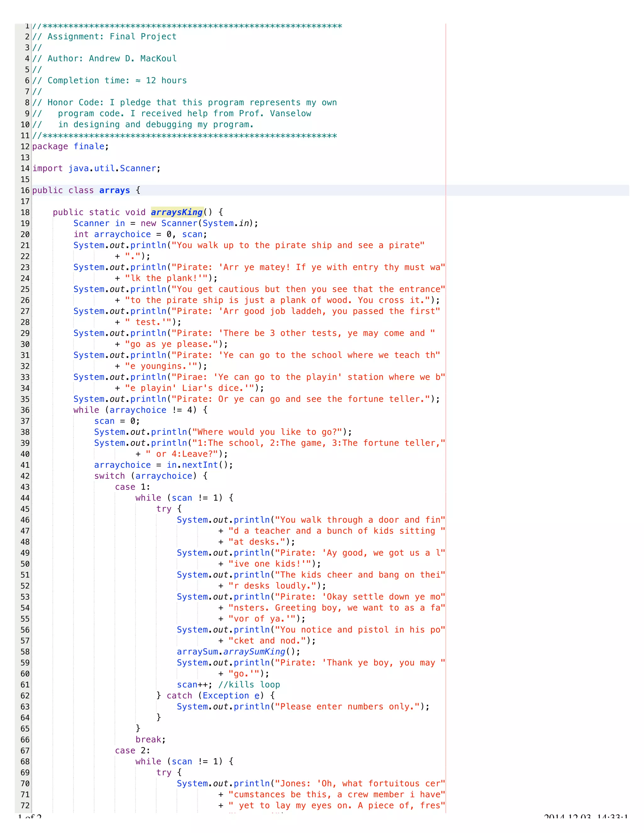Click the 'scan = 0;' statement

[x=117, y=421]
